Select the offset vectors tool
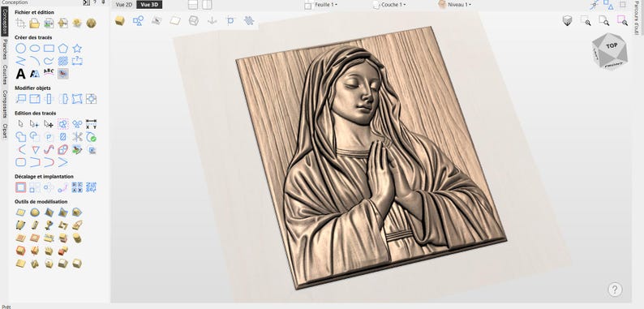Screen dimensions: 644x309 [20, 187]
